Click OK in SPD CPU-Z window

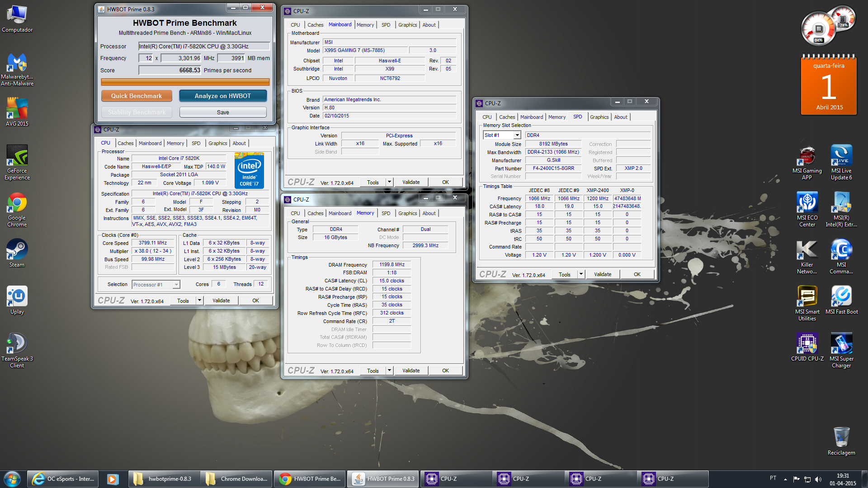(x=637, y=274)
